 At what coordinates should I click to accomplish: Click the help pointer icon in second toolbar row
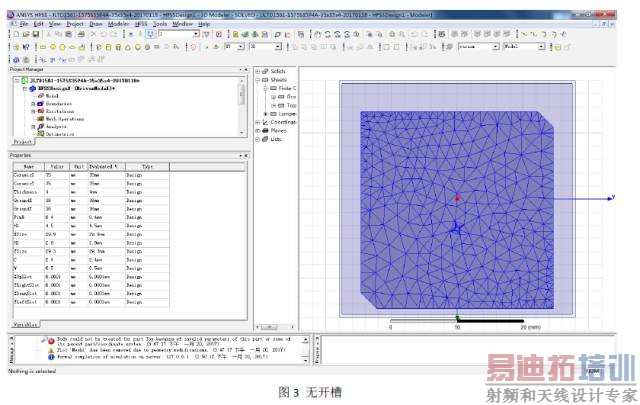[26, 47]
